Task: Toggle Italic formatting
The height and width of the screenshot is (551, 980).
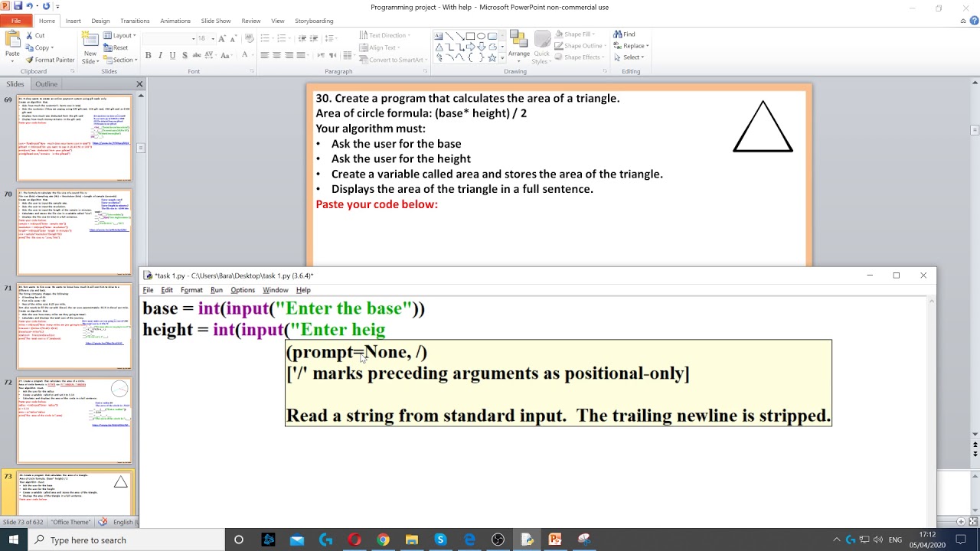Action: 160,55
